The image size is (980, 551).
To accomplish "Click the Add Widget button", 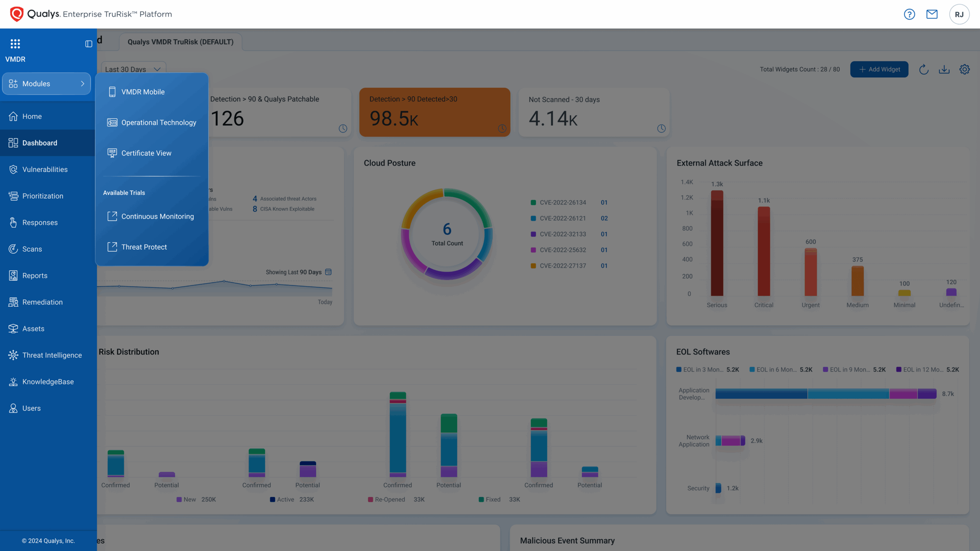I will click(x=879, y=69).
